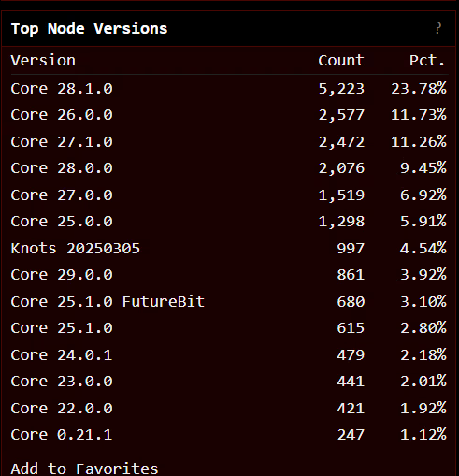Click the Version column header
459x476 pixels.
point(43,60)
